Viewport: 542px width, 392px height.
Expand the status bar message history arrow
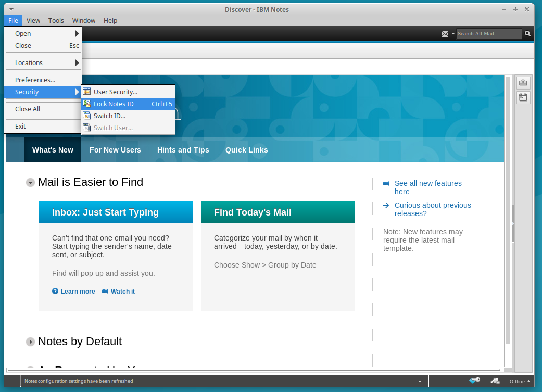[x=421, y=381]
